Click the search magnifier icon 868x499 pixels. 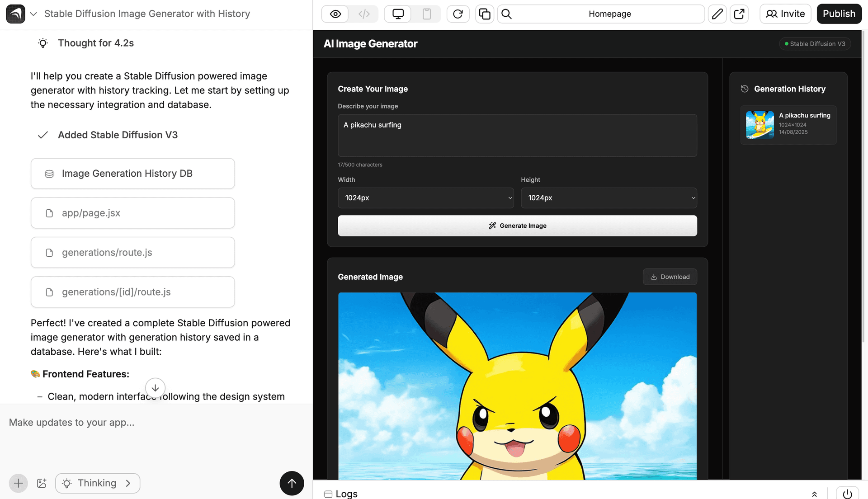click(507, 14)
